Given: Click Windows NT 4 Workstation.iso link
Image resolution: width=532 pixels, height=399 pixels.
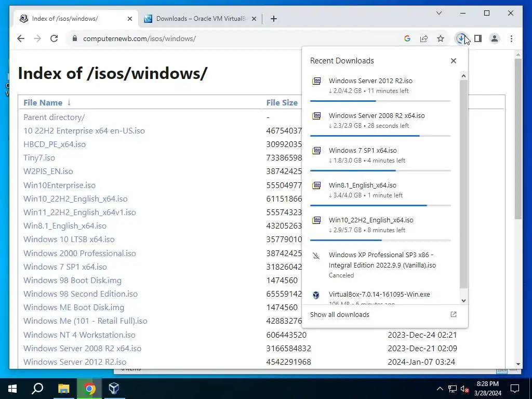Looking at the screenshot, I should (x=79, y=335).
